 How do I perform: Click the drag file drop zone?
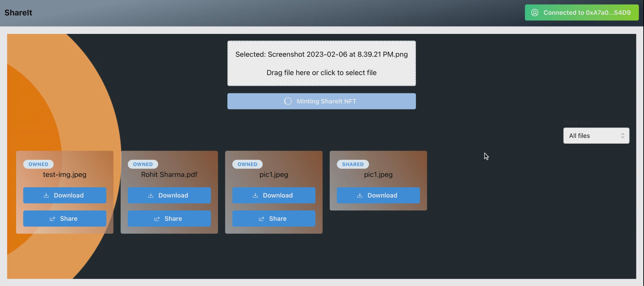click(321, 63)
